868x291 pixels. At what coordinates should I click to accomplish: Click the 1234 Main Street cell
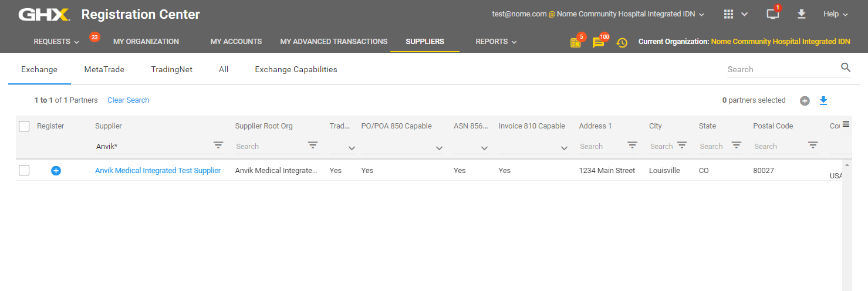point(607,171)
